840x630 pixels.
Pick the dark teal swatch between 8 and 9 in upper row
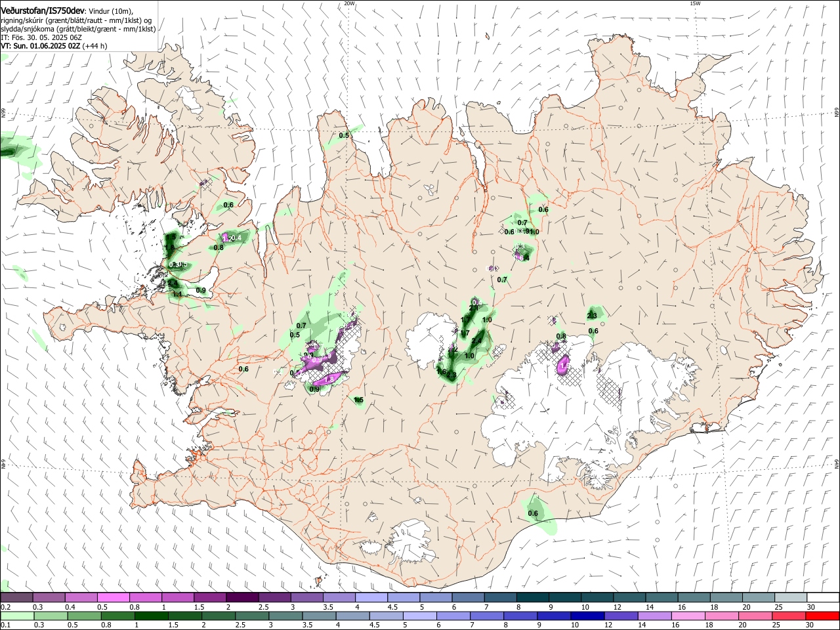point(532,597)
